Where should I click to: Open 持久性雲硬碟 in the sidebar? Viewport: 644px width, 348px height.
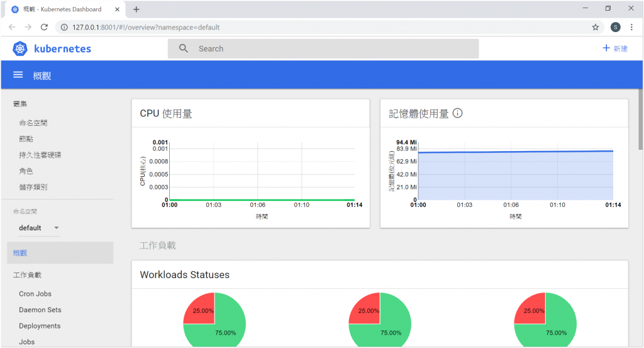click(x=40, y=155)
